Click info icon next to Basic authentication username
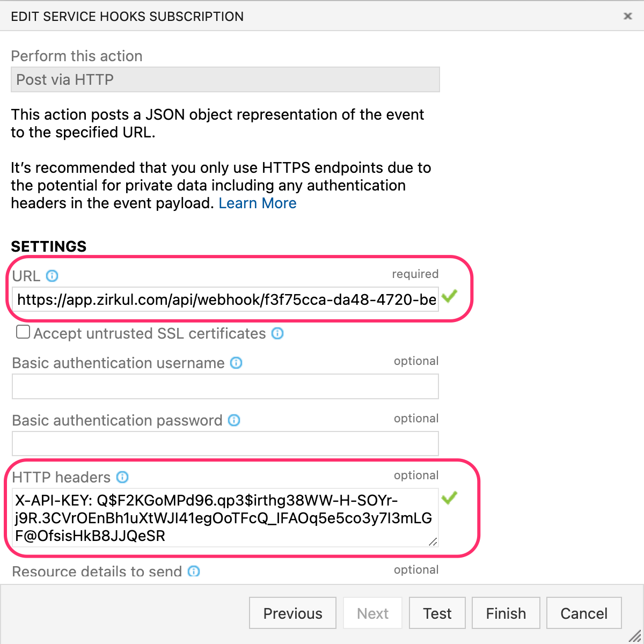This screenshot has height=644, width=644. (x=236, y=363)
